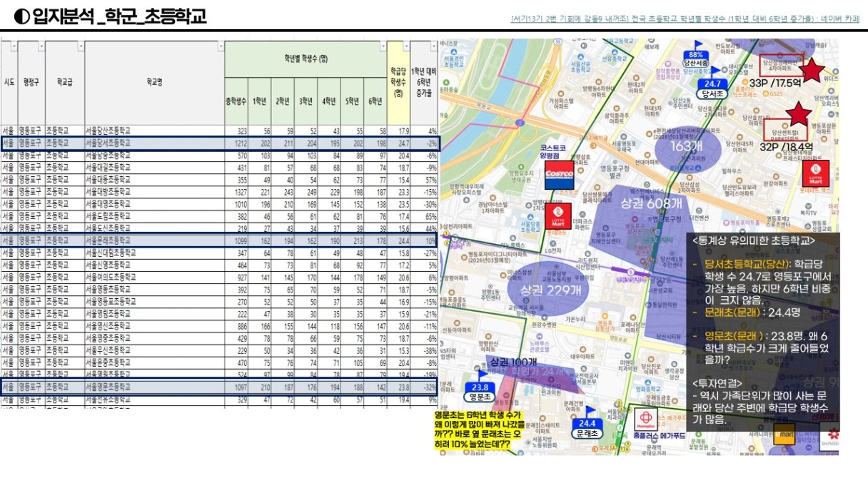
Task: Select the 서울도림초등학교 cell
Action: click(154, 217)
